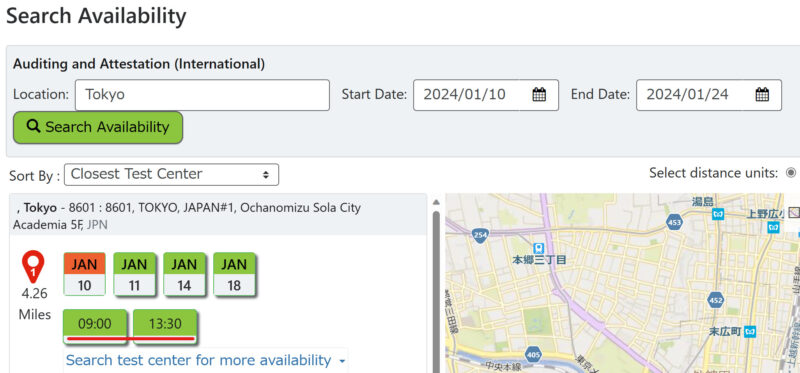Click route 452 shield on the map
The height and width of the screenshot is (373, 800).
pos(716,300)
